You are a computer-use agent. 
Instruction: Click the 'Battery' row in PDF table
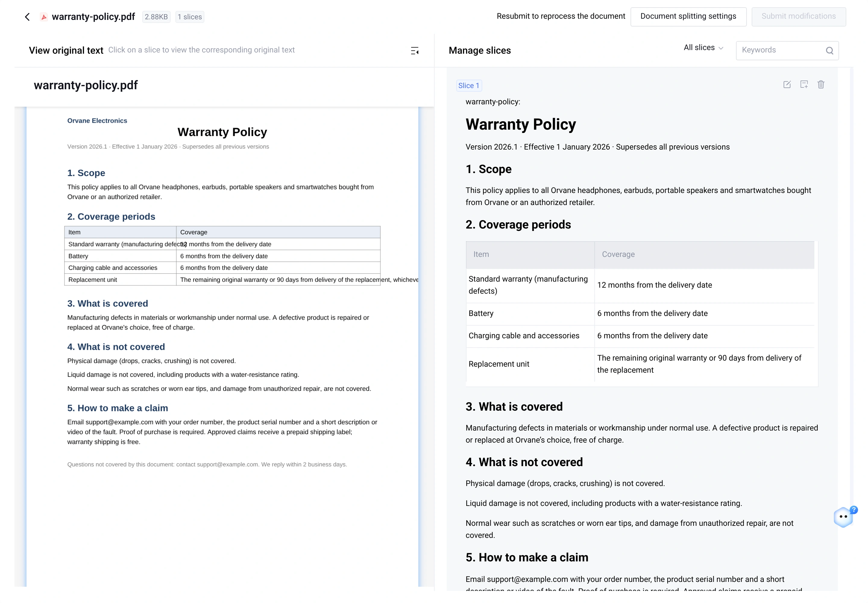[222, 256]
